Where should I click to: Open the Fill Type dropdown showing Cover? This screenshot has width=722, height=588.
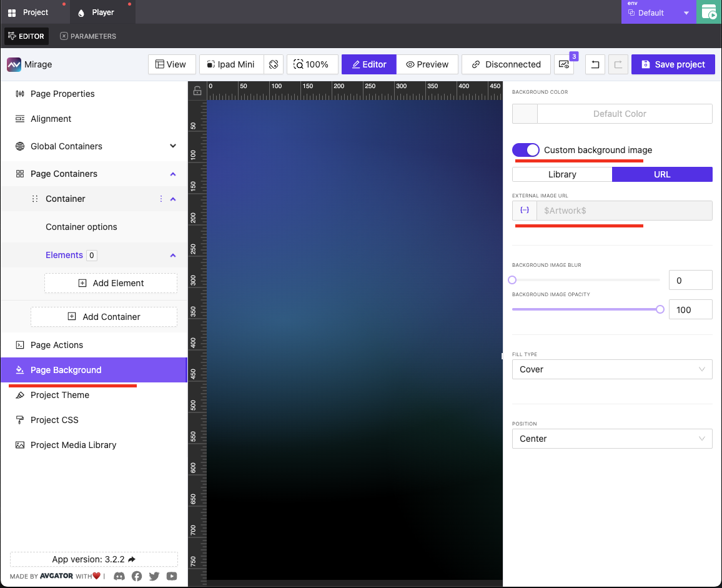coord(612,369)
